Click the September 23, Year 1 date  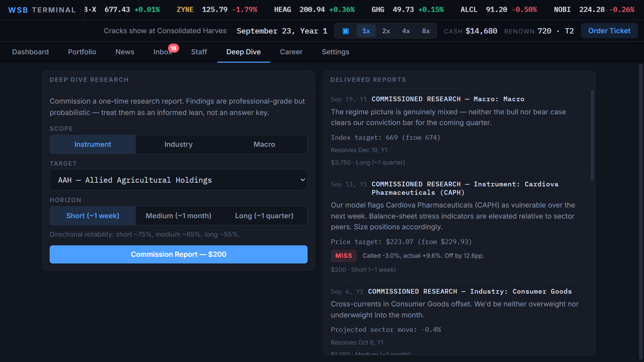[282, 31]
